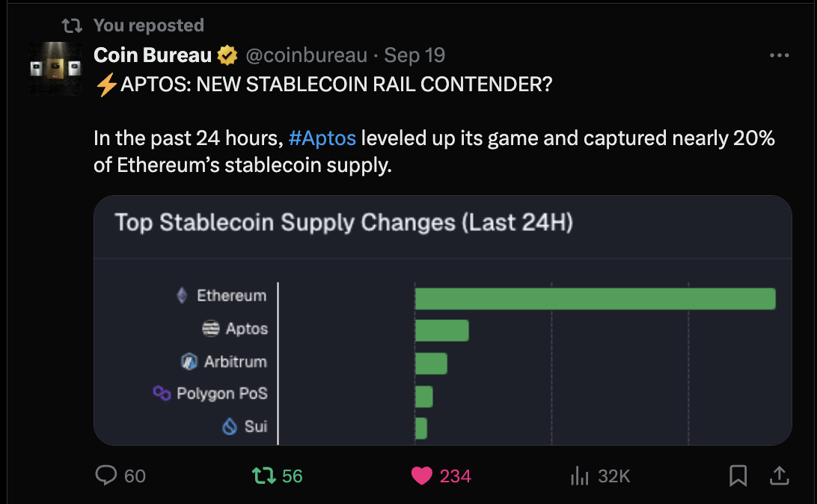817x504 pixels.
Task: Click the Arbitrum logo in chart
Action: 189,361
